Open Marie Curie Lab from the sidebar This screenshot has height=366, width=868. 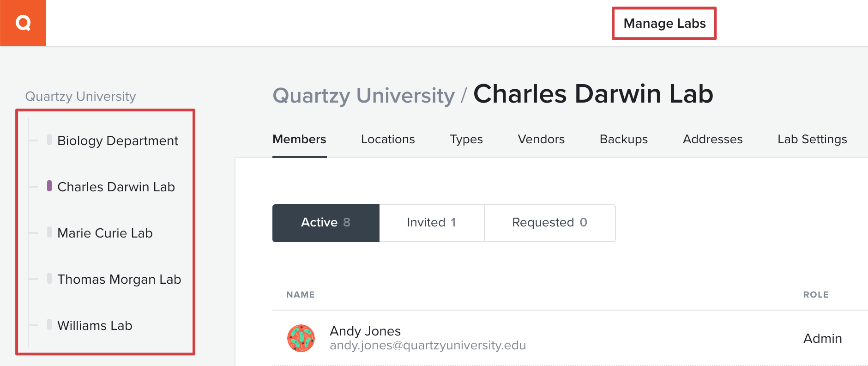(105, 233)
